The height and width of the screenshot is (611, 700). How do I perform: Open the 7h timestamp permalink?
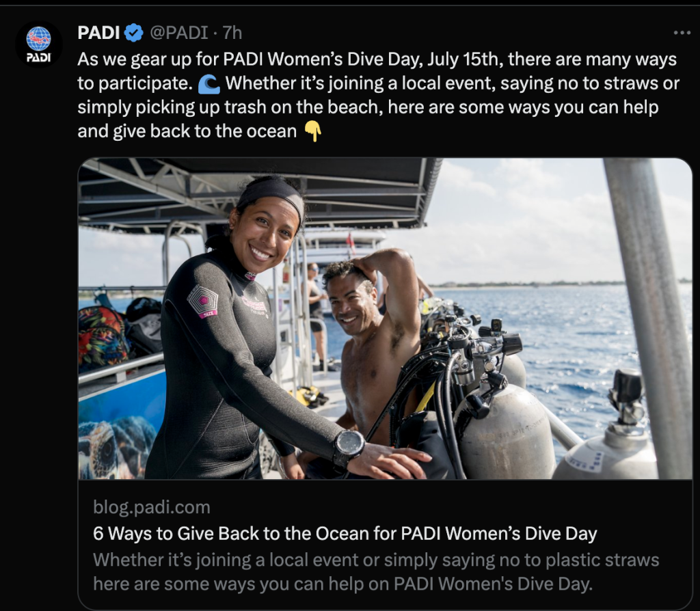coord(232,33)
